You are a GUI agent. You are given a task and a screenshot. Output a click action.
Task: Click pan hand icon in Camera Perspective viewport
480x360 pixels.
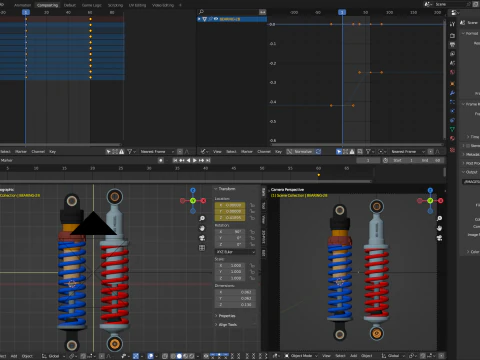pyautogui.click(x=439, y=228)
